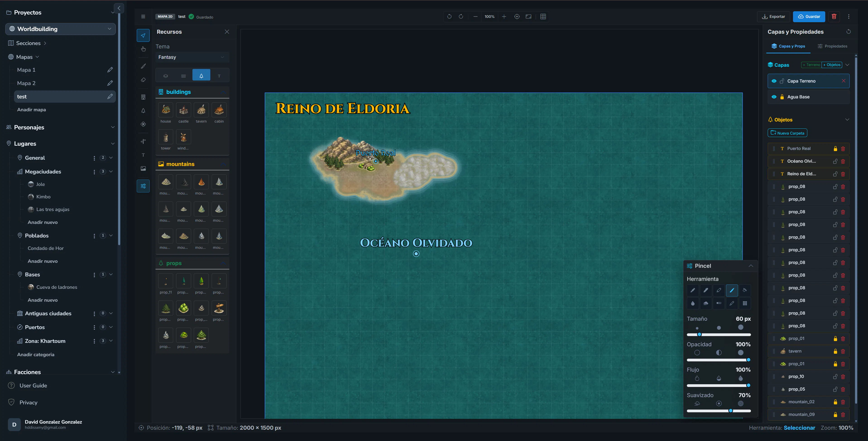Click the Guardar button

tap(809, 17)
